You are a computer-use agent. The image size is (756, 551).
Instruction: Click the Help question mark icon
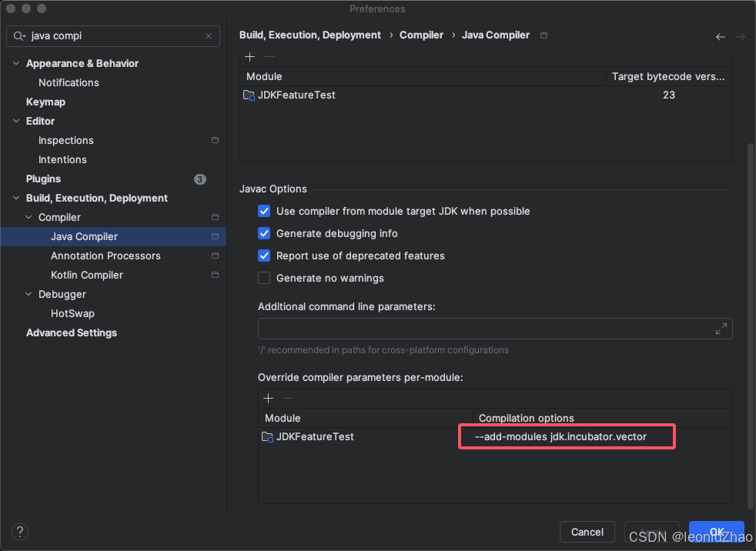[x=19, y=532]
